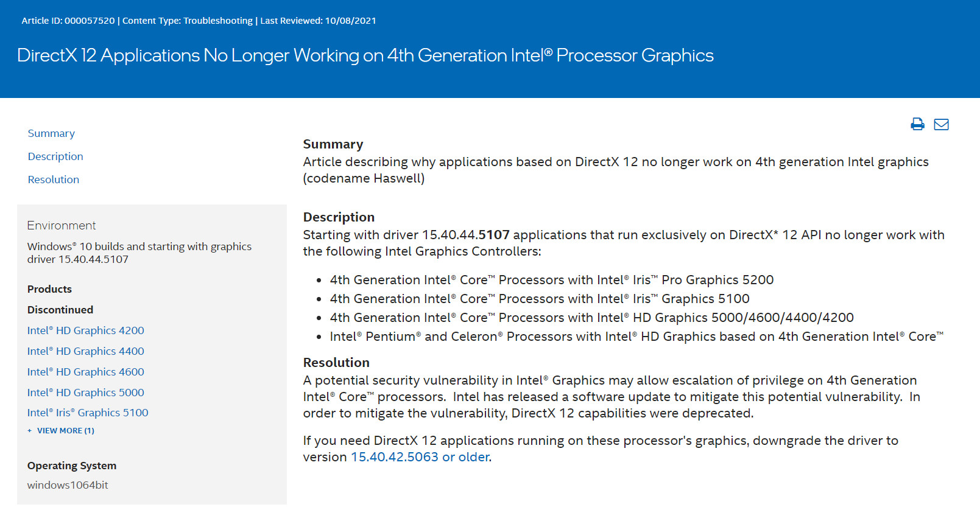Click the Iris Pro Graphics 5200 bullet item
Viewport: 980px width, 524px height.
551,280
